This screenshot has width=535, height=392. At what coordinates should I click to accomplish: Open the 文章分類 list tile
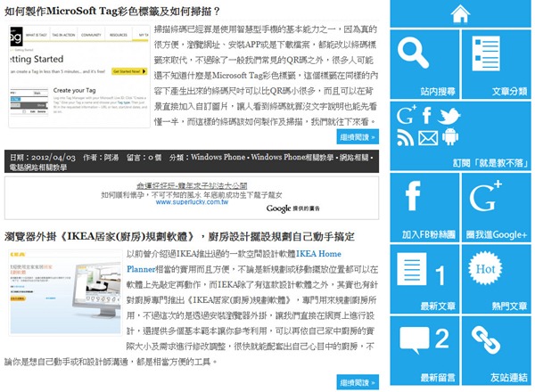click(x=497, y=64)
